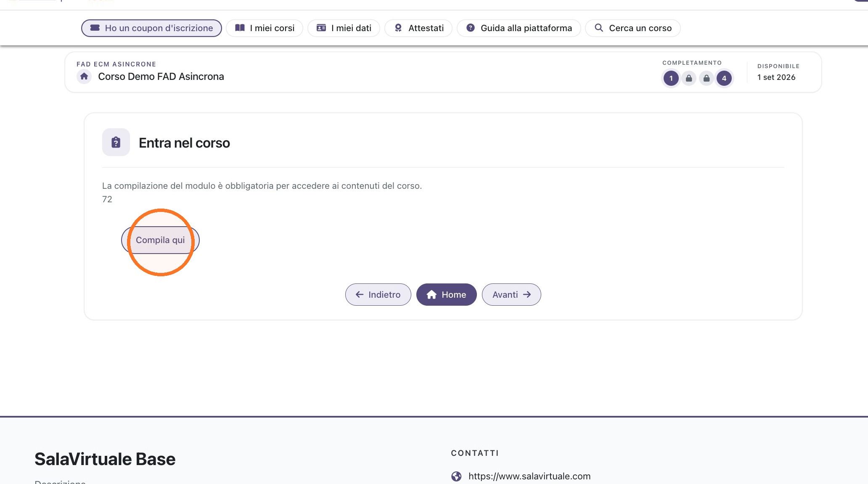
Task: Click the clipboard question icon near Entra nel corso
Action: tap(116, 142)
